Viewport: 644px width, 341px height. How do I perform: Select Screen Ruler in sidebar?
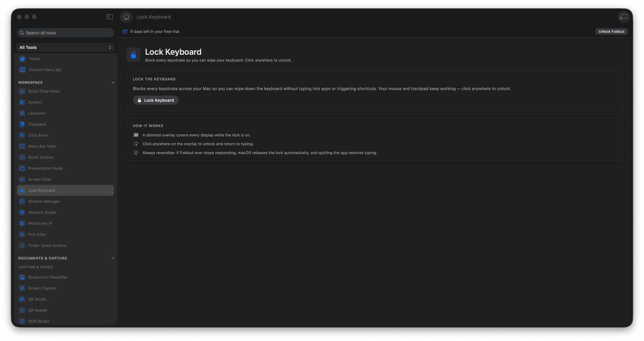click(x=40, y=180)
